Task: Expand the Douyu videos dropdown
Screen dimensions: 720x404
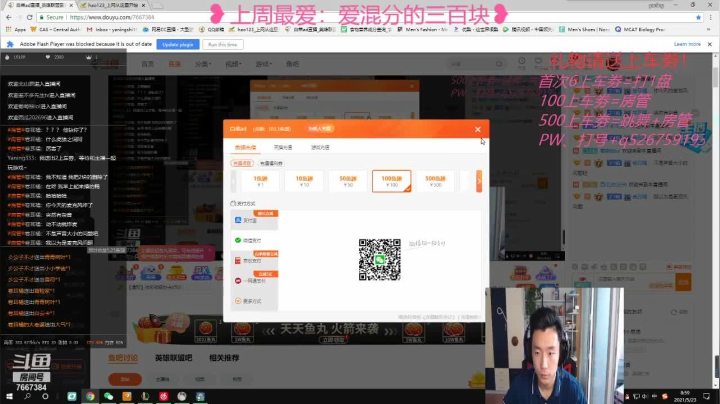Action: tap(233, 64)
